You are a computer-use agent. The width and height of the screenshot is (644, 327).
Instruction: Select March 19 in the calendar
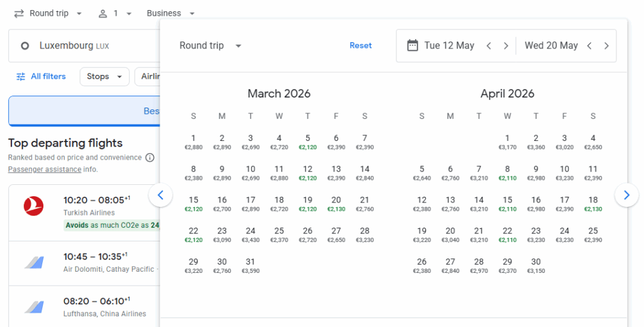tap(308, 204)
